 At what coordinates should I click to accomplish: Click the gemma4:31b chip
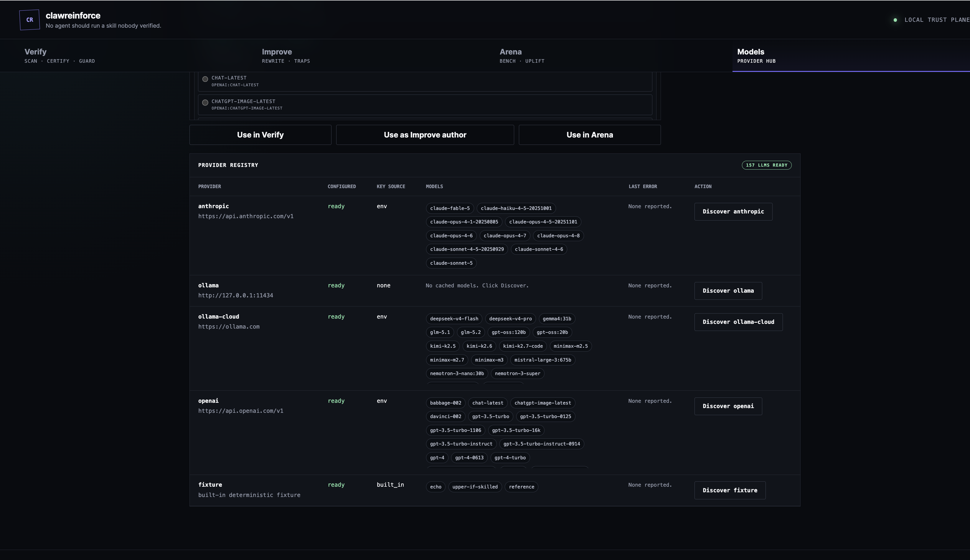[x=557, y=319]
